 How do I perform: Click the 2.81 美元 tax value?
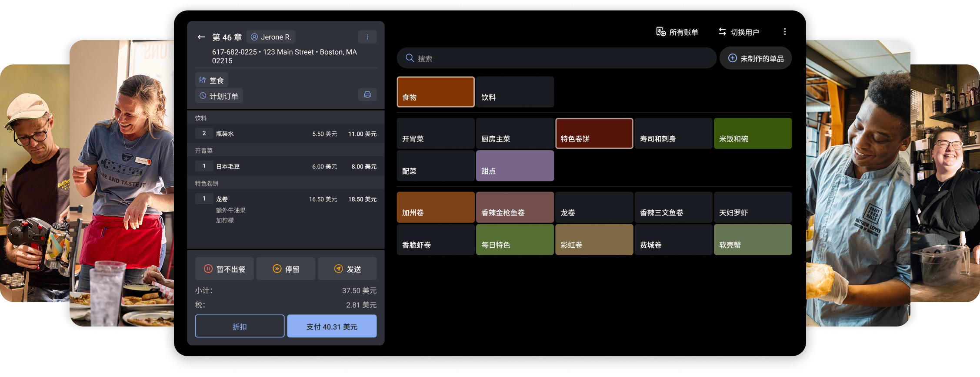[x=361, y=305]
